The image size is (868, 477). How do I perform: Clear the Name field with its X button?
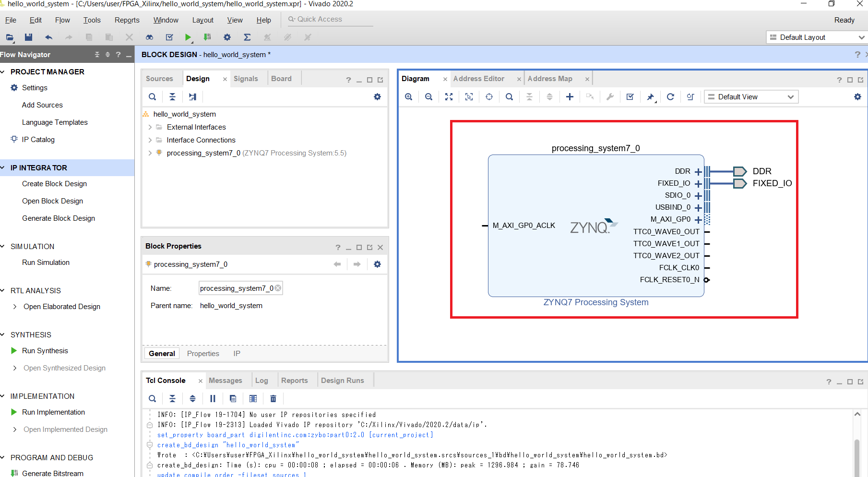tap(278, 288)
